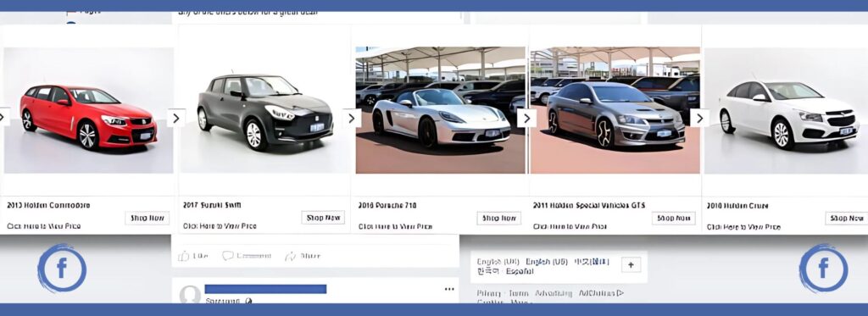This screenshot has height=316, width=868.
Task: Open the Advertising footer link
Action: click(554, 293)
